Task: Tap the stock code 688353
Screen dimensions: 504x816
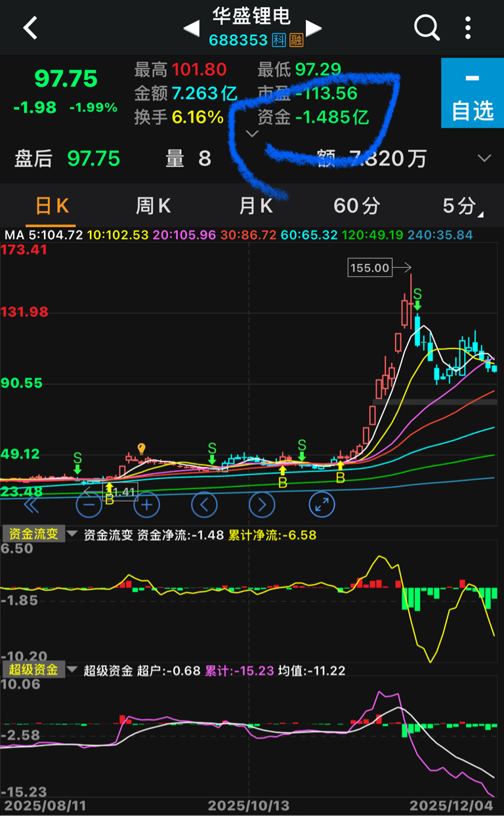Action: click(238, 41)
